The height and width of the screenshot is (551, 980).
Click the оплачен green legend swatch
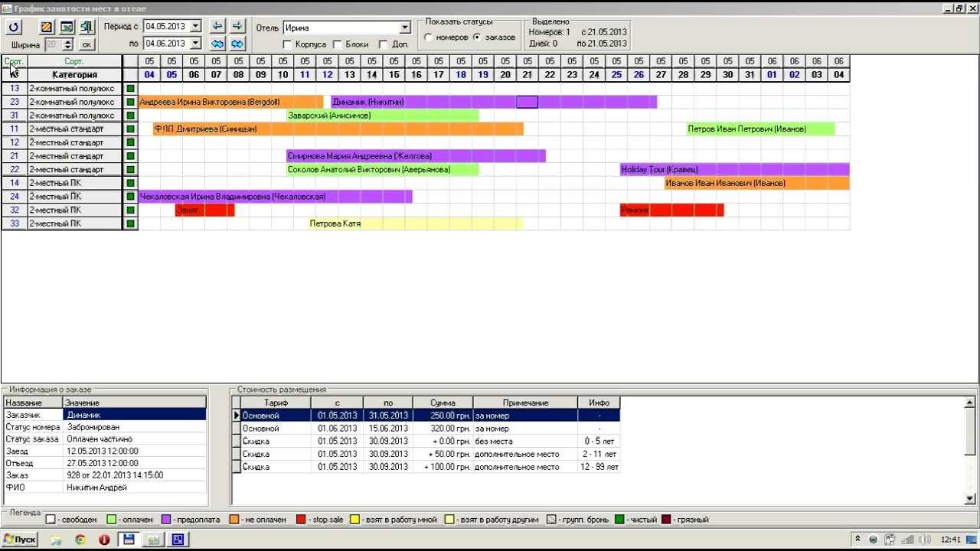click(111, 520)
